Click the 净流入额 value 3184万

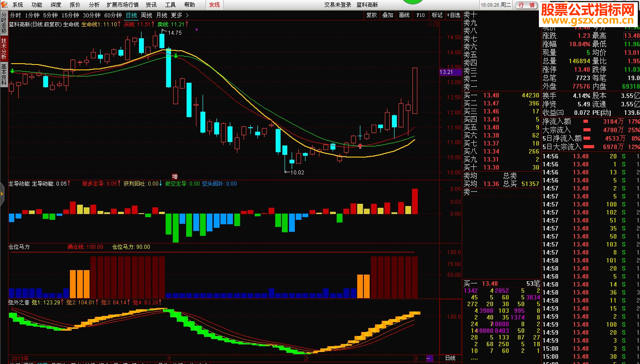coord(613,121)
